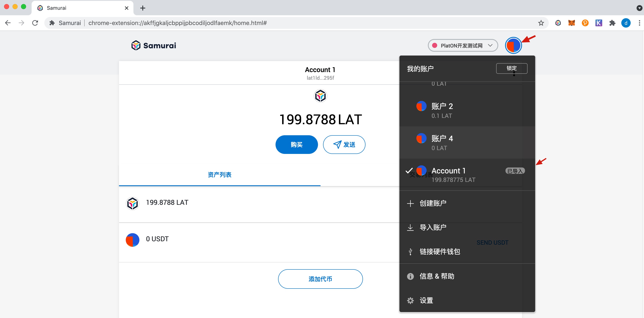
Task: Click the 锁定 lock button
Action: 511,68
